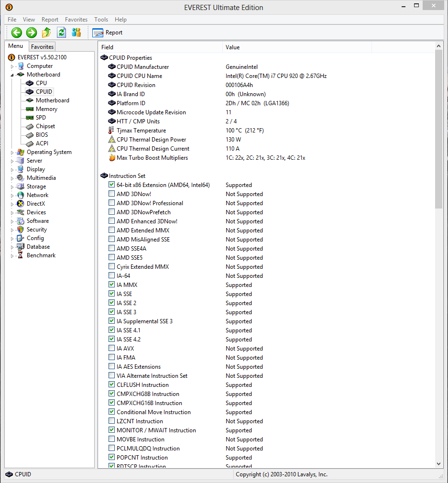Screen dimensions: 448x483
Task: Toggle the IA MMX checkbox
Action: pyautogui.click(x=111, y=285)
